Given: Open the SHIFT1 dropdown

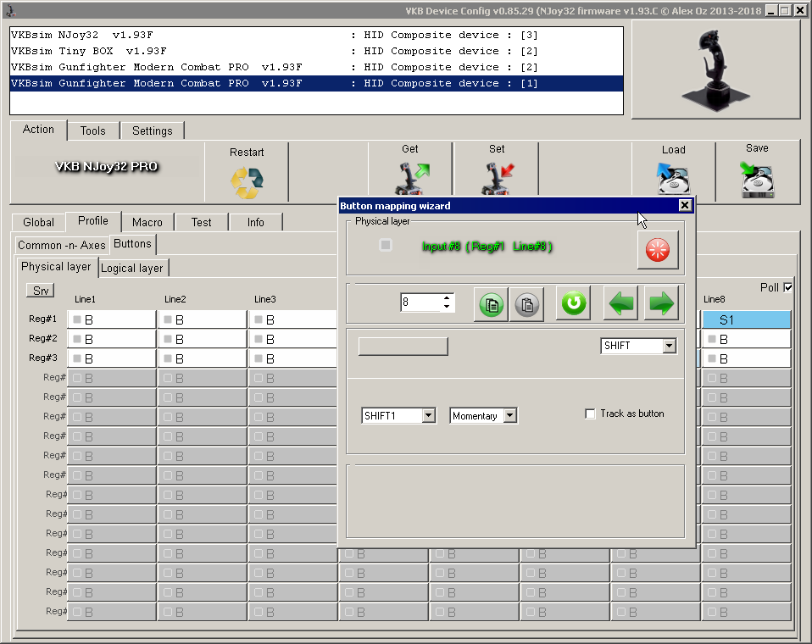Looking at the screenshot, I should click(428, 415).
